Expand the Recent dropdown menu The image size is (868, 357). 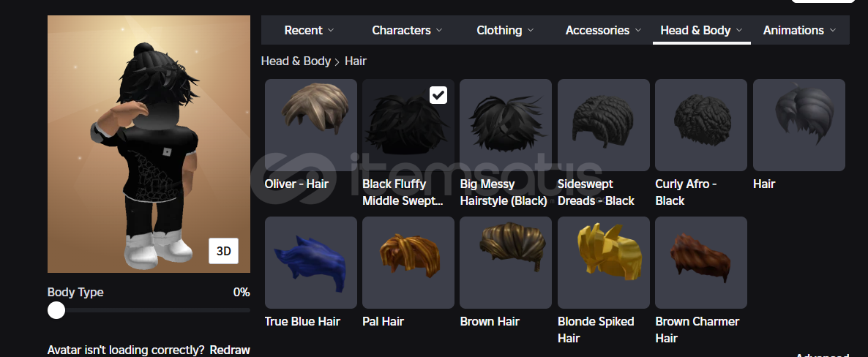[309, 31]
